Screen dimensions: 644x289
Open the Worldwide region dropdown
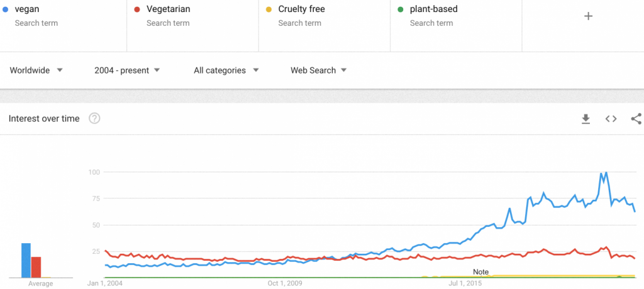tap(36, 70)
